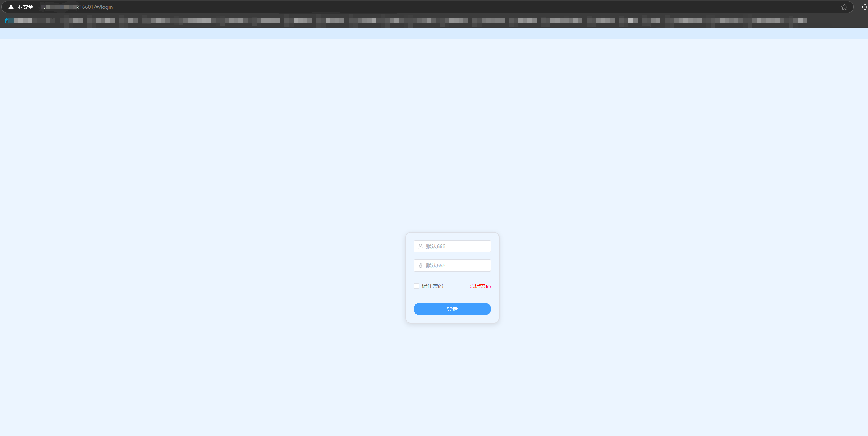Viewport: 868px width, 436px height.
Task: Click empty card area below 登录 button
Action: point(452,319)
